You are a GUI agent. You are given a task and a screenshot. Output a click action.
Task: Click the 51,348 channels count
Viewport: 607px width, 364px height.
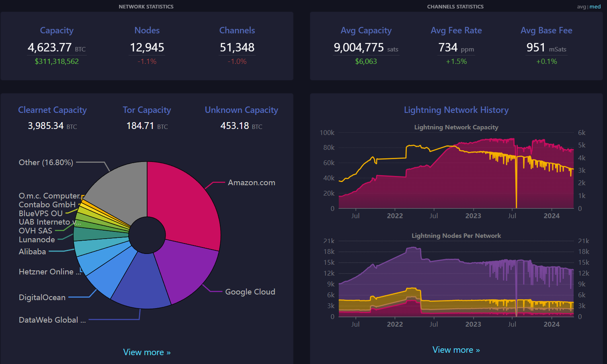pos(237,48)
